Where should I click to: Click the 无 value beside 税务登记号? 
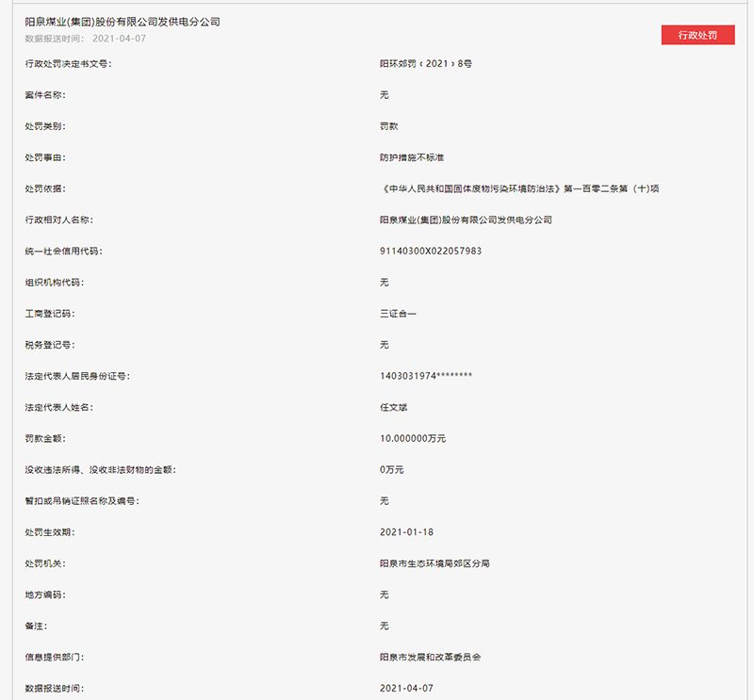click(385, 345)
